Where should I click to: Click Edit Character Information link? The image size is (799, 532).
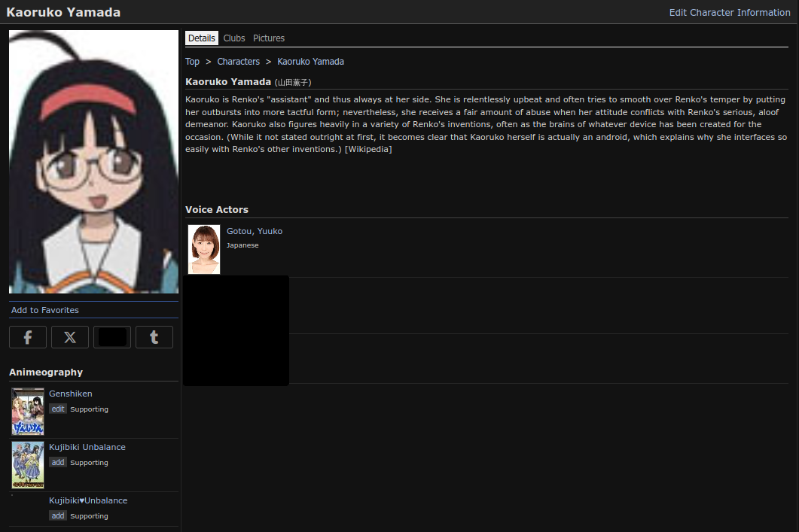(x=729, y=12)
